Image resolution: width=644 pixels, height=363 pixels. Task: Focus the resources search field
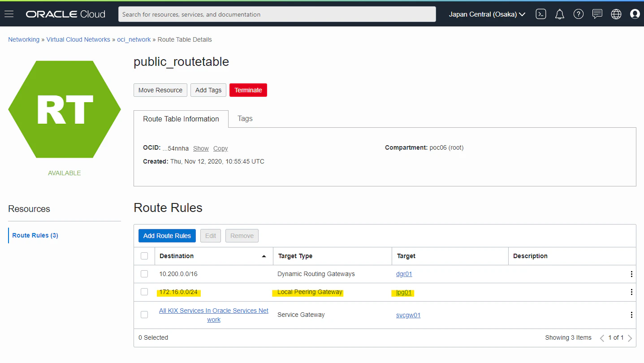277,14
